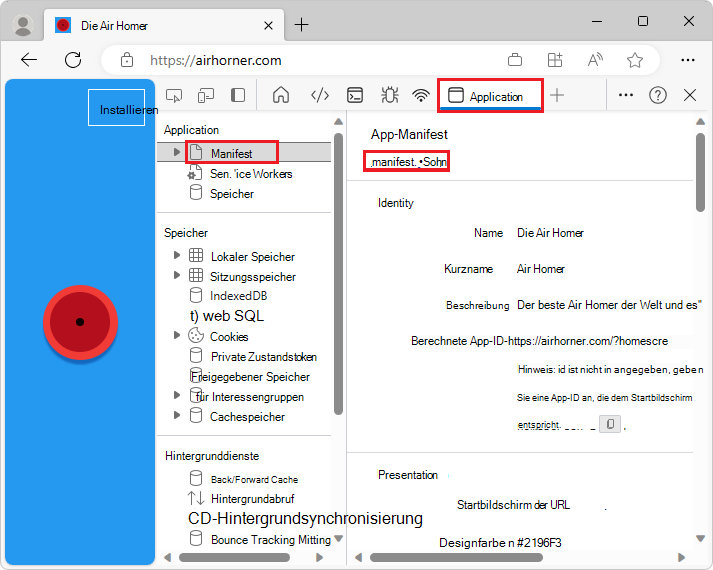Image resolution: width=713 pixels, height=570 pixels.
Task: Select Cookies entry
Action: click(x=218, y=336)
